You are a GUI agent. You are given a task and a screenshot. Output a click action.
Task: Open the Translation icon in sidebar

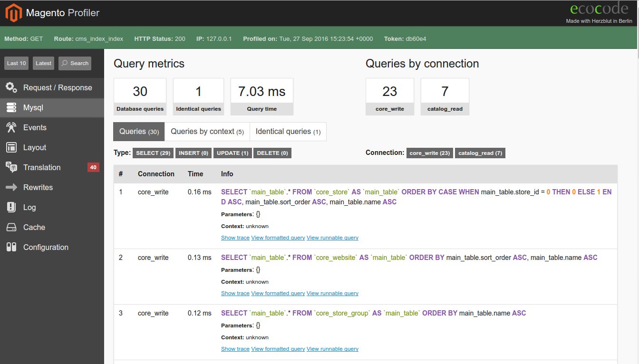[x=11, y=167]
